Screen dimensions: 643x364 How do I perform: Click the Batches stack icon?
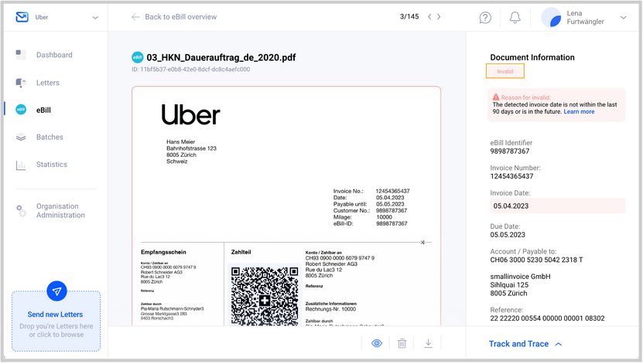pyautogui.click(x=20, y=137)
